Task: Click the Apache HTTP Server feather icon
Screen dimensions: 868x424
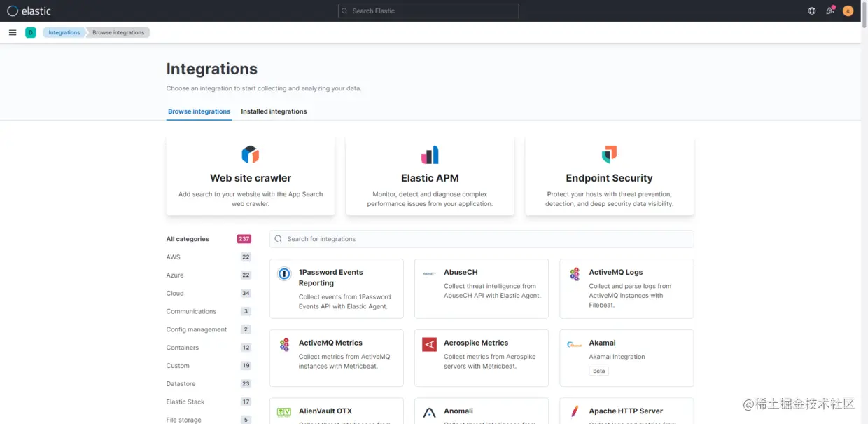Action: pyautogui.click(x=575, y=411)
